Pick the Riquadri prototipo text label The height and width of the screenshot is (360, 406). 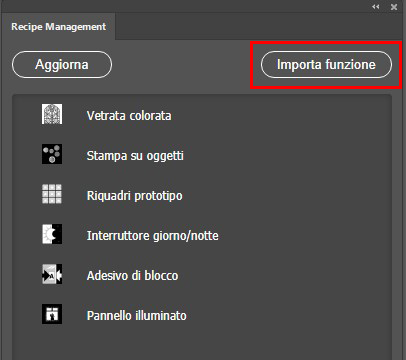(134, 196)
